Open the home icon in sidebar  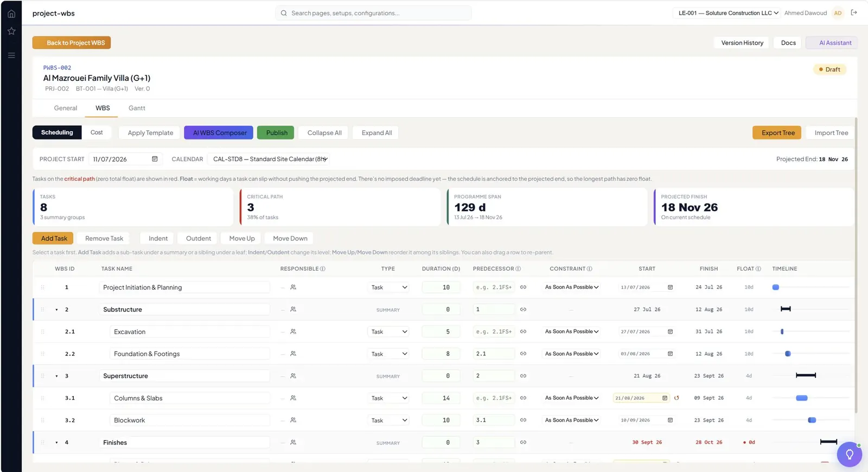point(11,14)
